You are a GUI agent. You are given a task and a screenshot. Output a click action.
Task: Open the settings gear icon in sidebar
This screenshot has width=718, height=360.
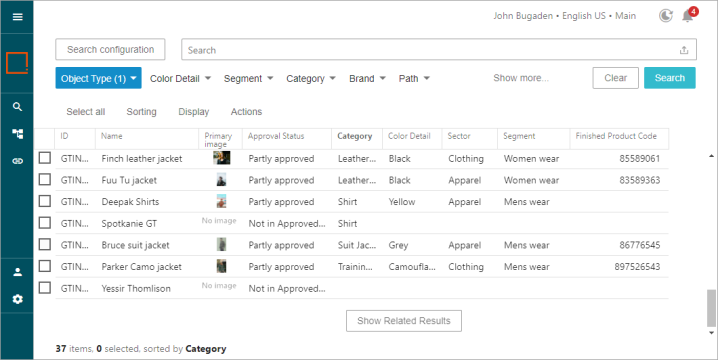pyautogui.click(x=17, y=299)
